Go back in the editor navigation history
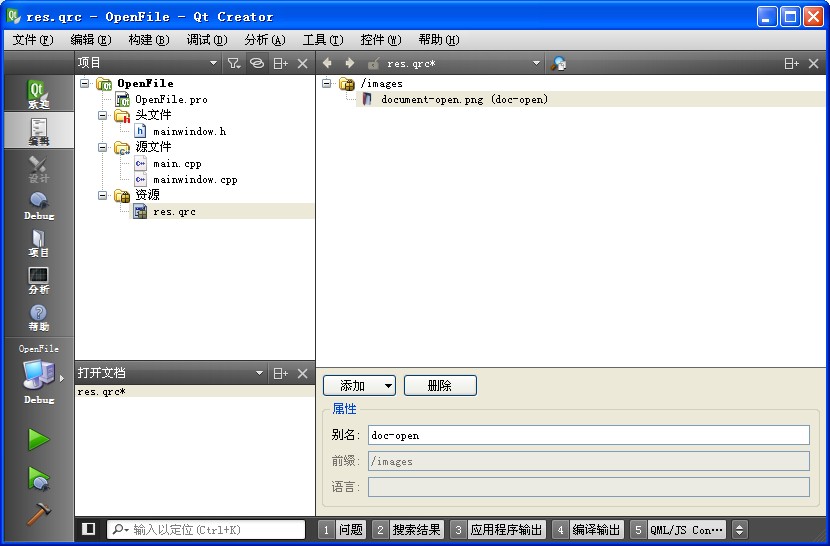The width and height of the screenshot is (830, 546). coord(327,63)
